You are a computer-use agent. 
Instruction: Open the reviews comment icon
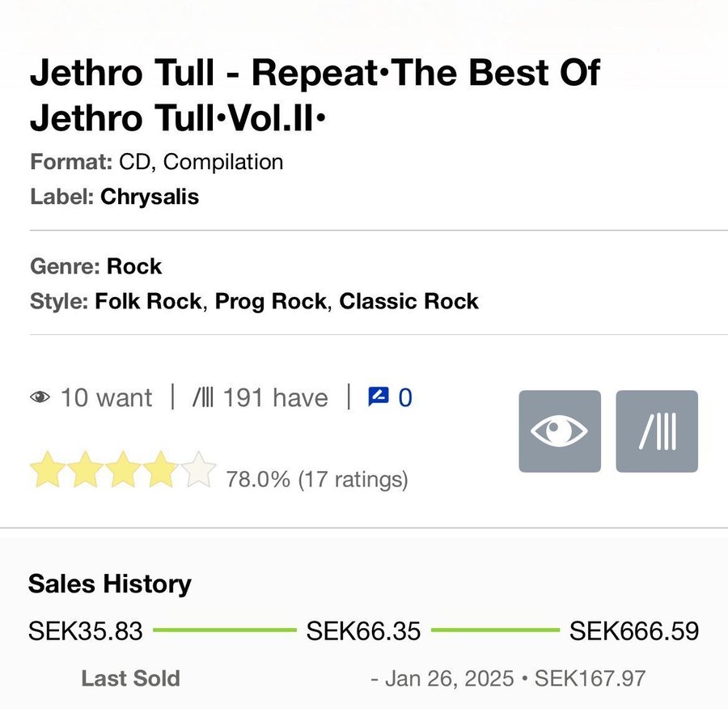click(x=379, y=397)
